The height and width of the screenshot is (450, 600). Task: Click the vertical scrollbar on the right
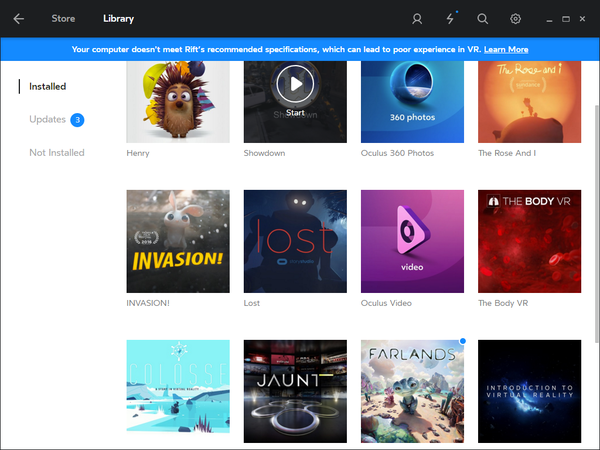coord(597,224)
